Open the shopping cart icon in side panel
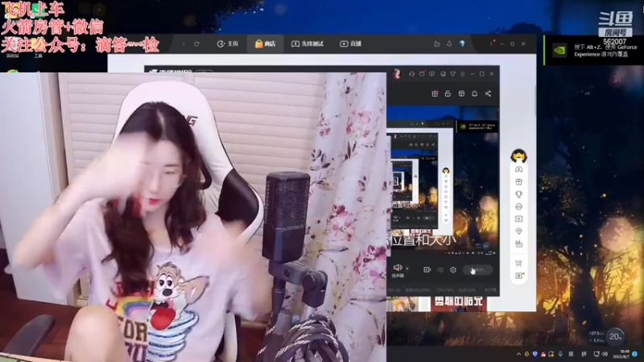Screen dimensions: 644x362 click(518, 263)
